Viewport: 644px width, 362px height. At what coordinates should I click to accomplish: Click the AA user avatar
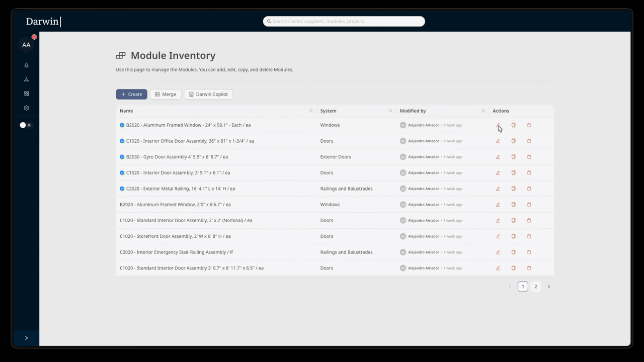[26, 45]
